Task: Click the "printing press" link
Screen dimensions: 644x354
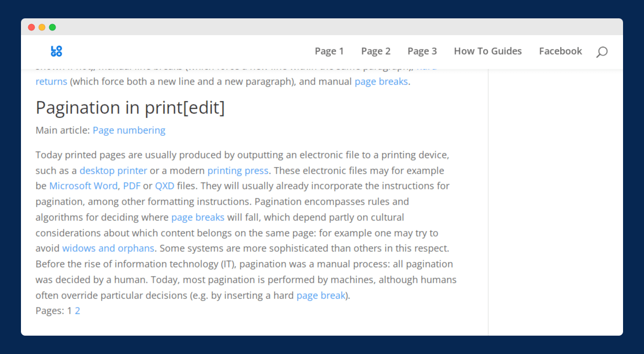Action: [x=238, y=170]
